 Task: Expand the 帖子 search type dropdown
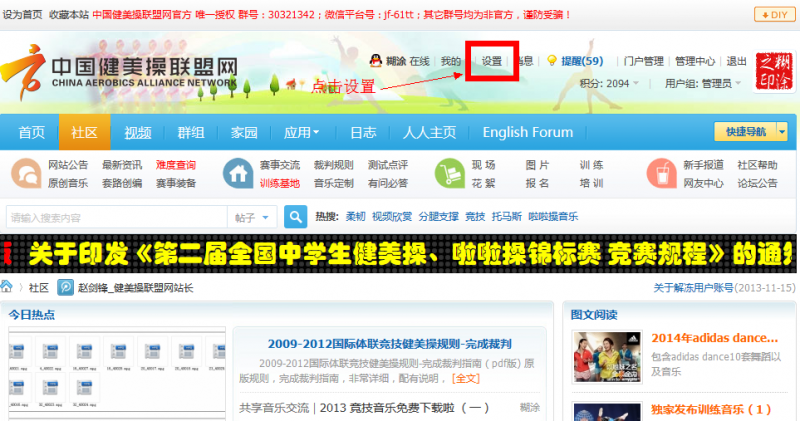point(254,217)
